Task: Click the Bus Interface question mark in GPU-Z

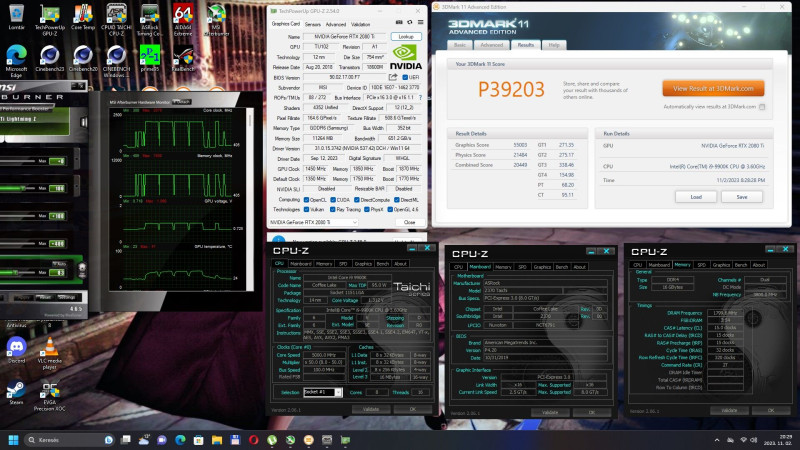Action: (x=420, y=97)
